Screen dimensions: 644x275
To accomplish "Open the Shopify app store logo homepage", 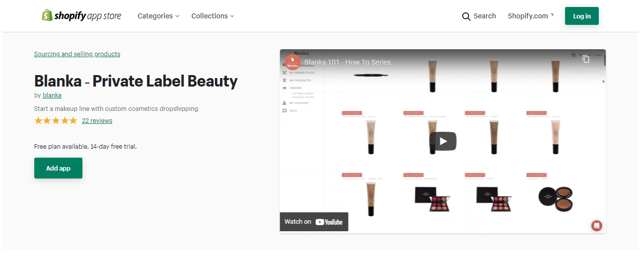I will (81, 16).
